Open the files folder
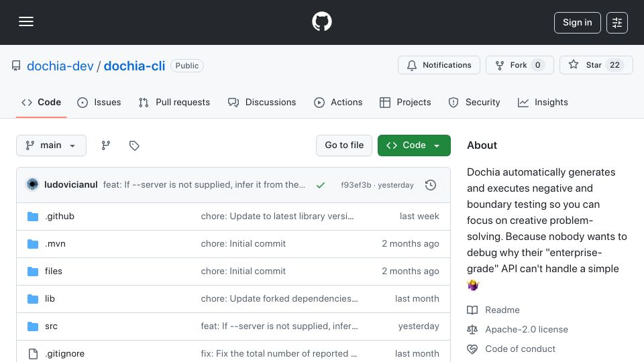Viewport: 644px width, 362px height. 54,271
